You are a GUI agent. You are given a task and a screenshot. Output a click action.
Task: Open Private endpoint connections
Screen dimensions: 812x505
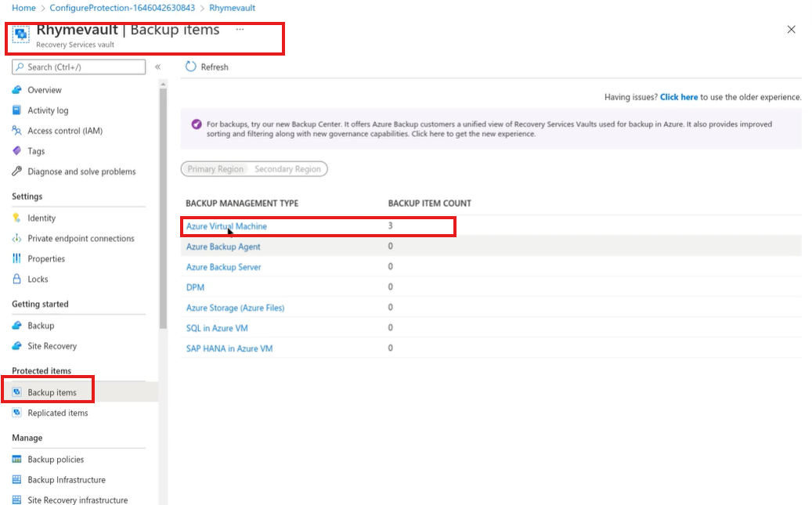click(81, 238)
